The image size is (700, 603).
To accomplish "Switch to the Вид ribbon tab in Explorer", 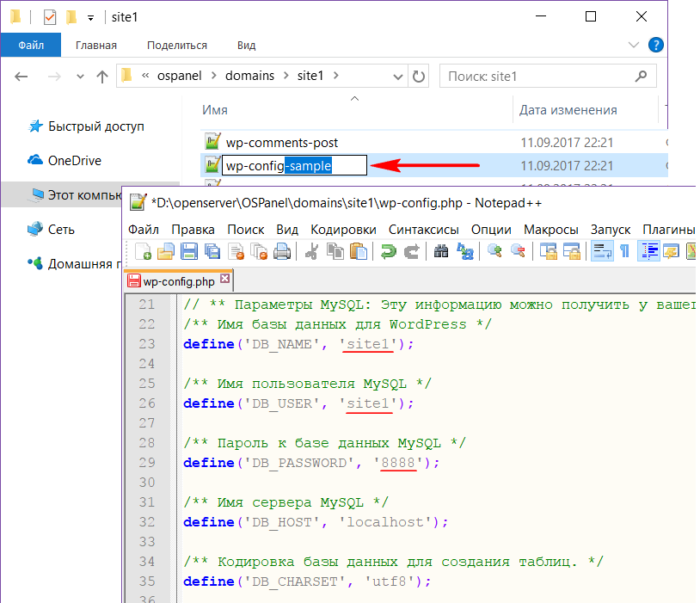I will (x=247, y=45).
